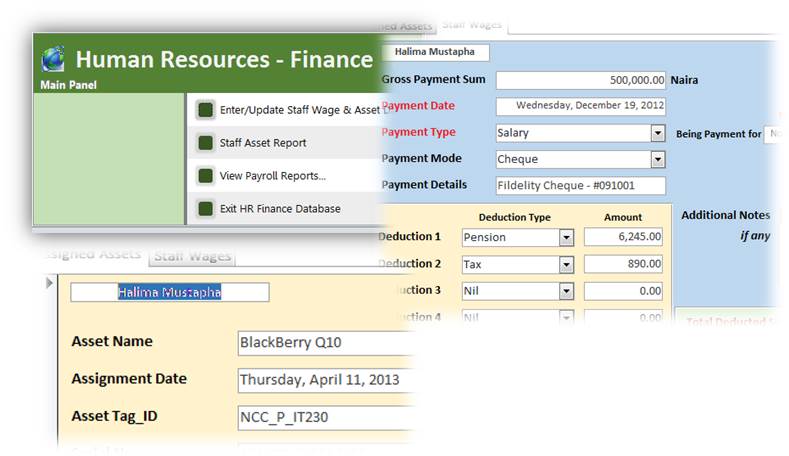The width and height of the screenshot is (789, 456).
Task: Click the record selector arrow of asset form
Action: point(49,282)
